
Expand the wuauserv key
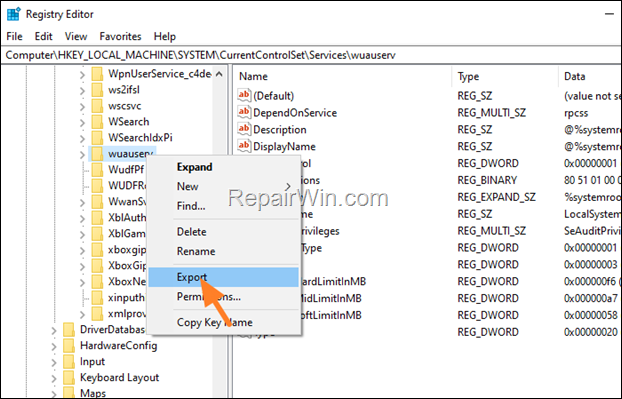click(x=82, y=154)
